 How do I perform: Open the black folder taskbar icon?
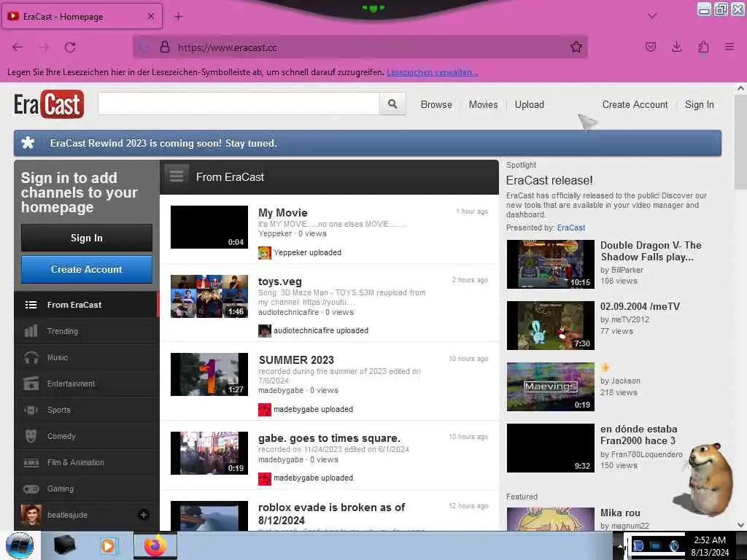pos(65,545)
